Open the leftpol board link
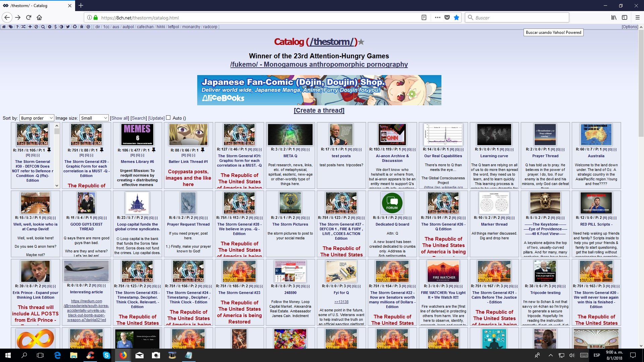The height and width of the screenshot is (362, 644). pos(173,27)
